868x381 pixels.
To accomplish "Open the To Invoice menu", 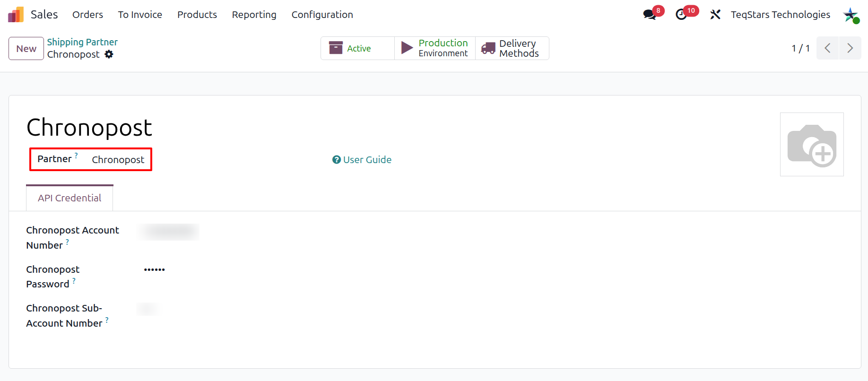I will (x=140, y=15).
